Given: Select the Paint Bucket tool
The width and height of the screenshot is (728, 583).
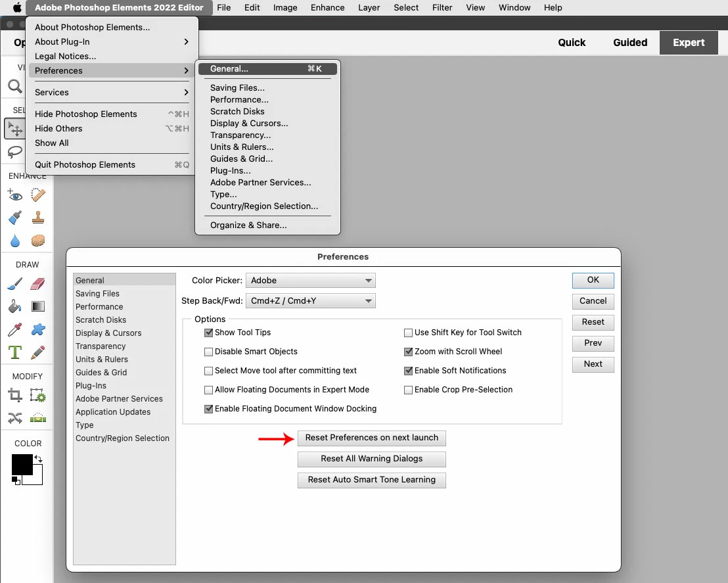Looking at the screenshot, I should point(15,306).
